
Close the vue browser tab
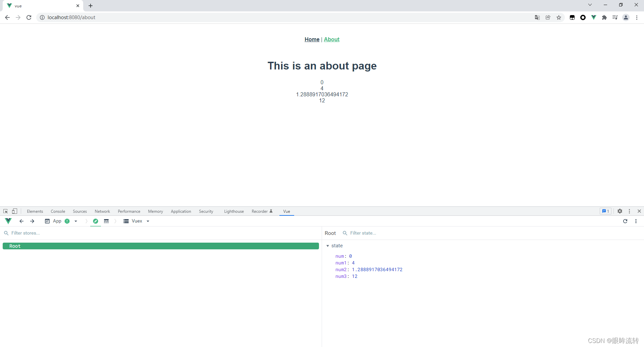(78, 6)
